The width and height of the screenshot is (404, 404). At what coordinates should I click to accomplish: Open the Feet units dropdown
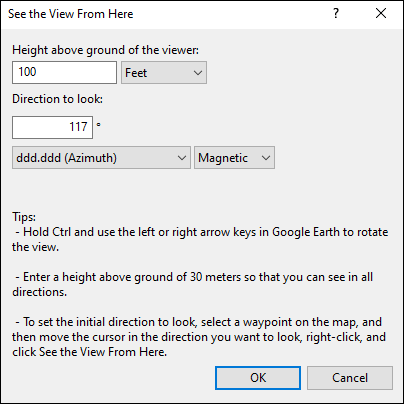(164, 72)
